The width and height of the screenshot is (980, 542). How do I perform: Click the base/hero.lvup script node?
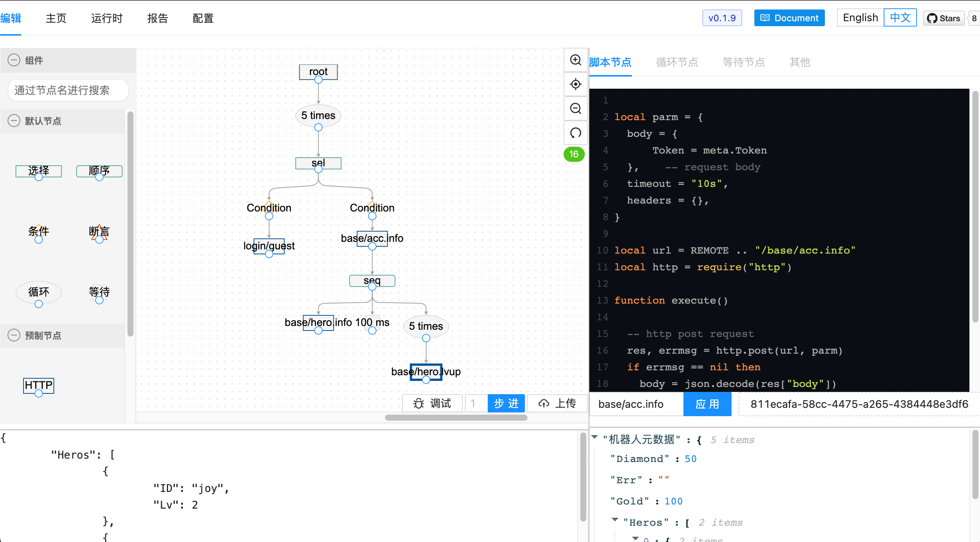(426, 372)
